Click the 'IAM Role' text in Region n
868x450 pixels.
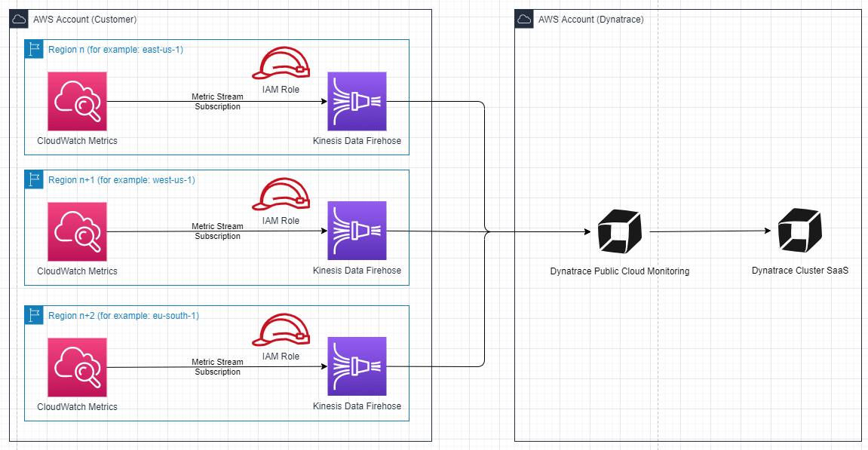281,89
